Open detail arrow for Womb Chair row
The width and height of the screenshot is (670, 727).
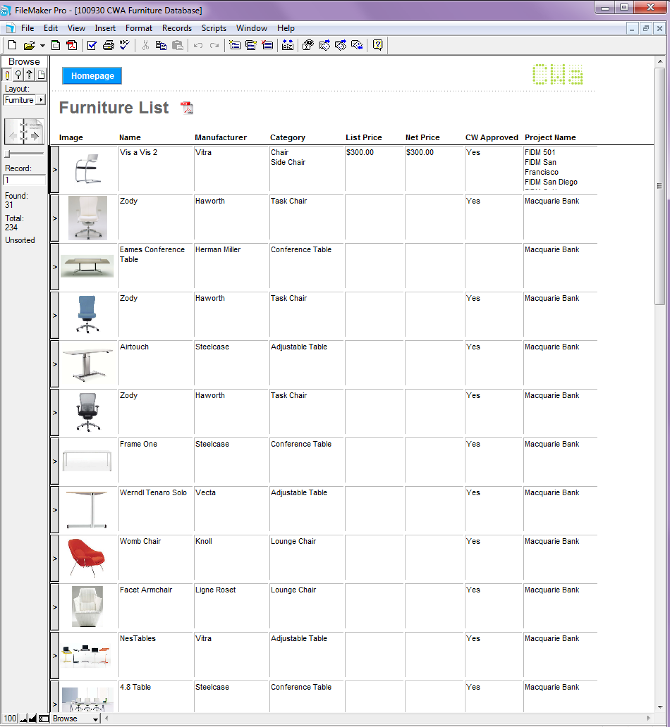tap(54, 559)
